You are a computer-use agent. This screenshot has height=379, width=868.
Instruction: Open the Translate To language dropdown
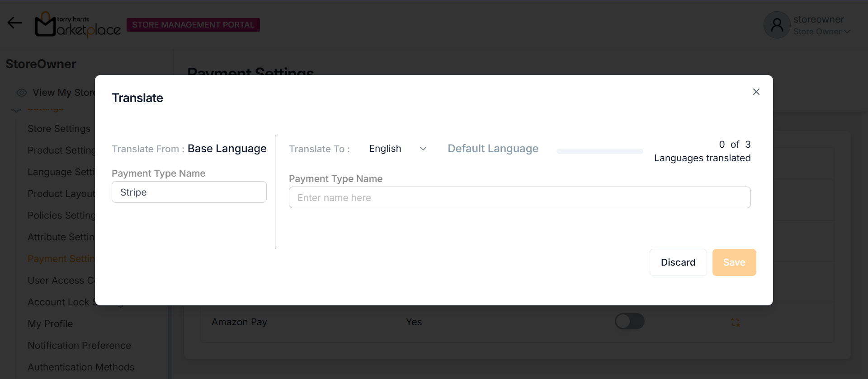pos(397,149)
